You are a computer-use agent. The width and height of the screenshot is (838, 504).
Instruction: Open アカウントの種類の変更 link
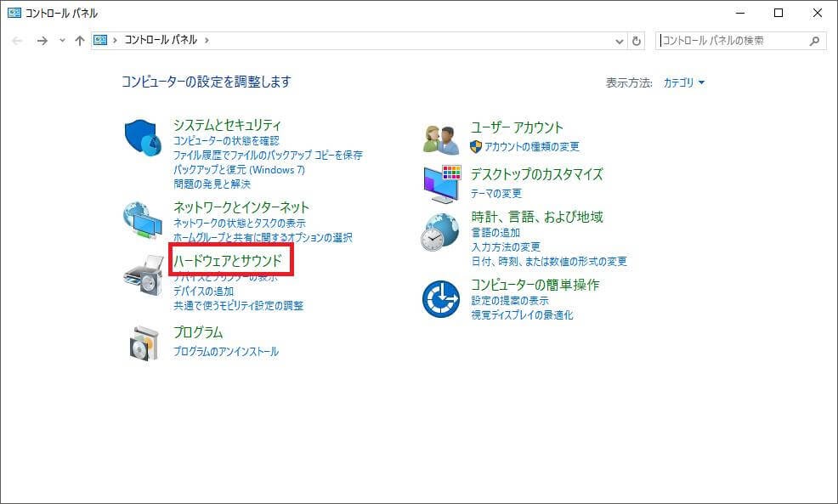[532, 146]
